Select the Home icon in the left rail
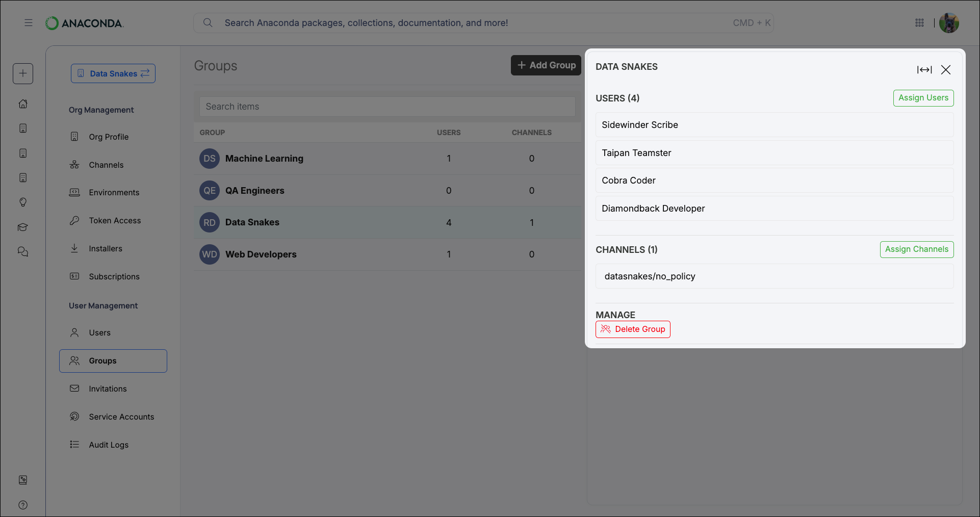 (23, 104)
